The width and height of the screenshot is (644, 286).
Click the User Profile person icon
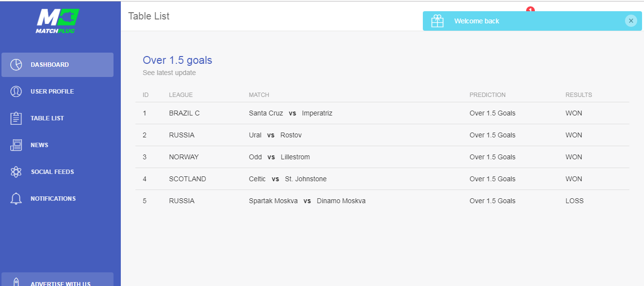click(16, 92)
